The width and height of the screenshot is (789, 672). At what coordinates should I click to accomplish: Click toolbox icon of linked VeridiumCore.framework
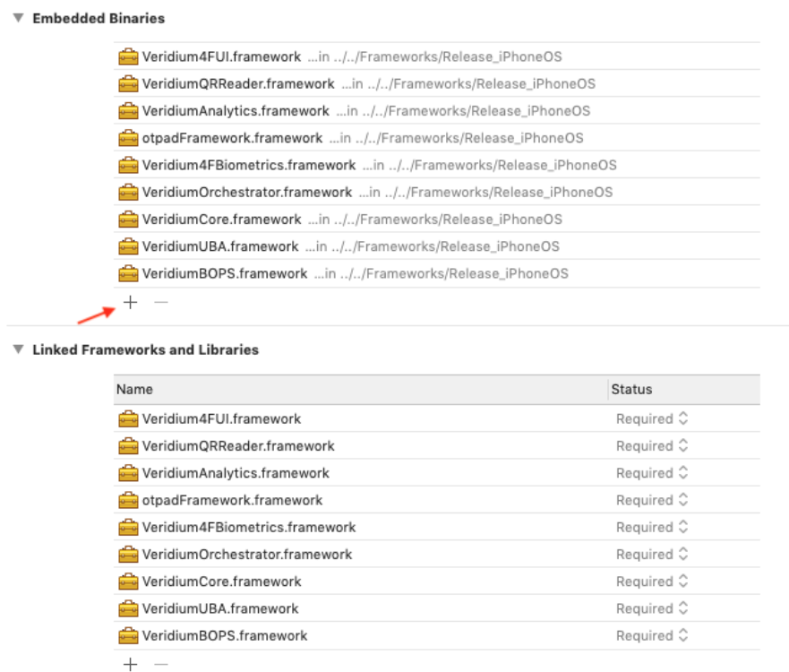point(128,582)
